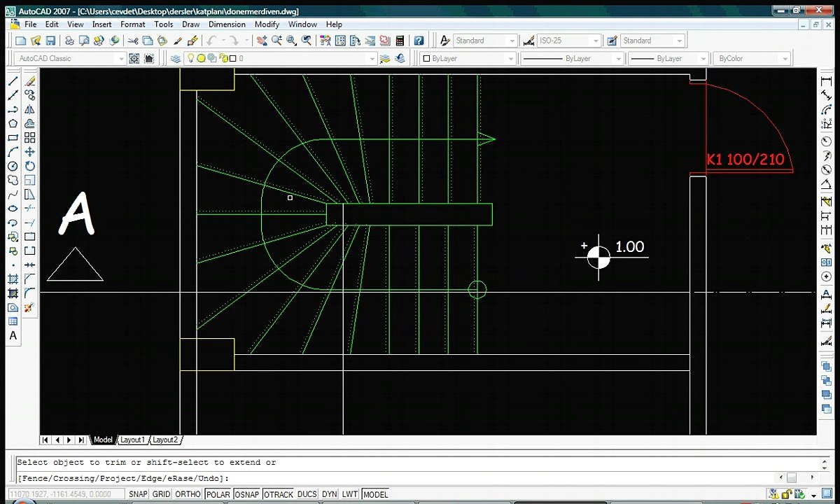Click the K1 100/210 door label
Screen dimensions: 840x504
745,160
